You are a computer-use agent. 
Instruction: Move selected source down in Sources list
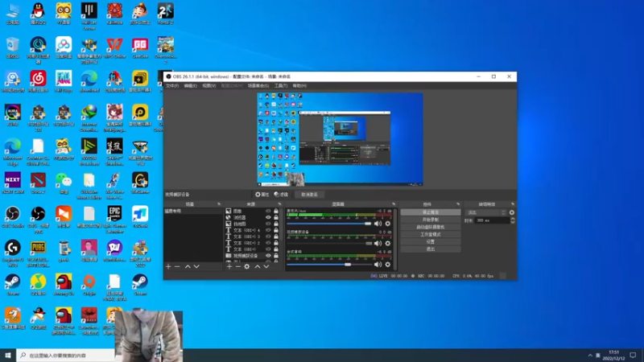266,267
